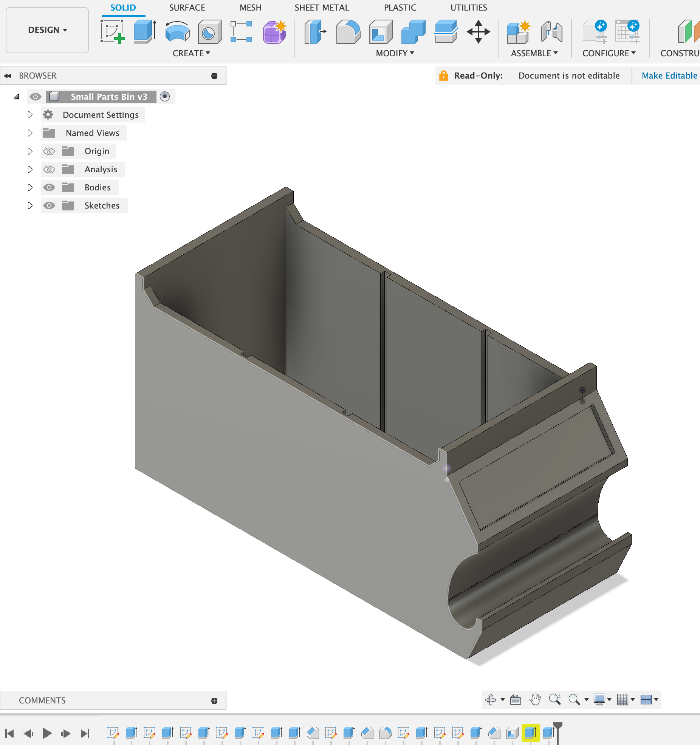Click the Pan hand icon
Image resolution: width=700 pixels, height=745 pixels.
pos(535,700)
